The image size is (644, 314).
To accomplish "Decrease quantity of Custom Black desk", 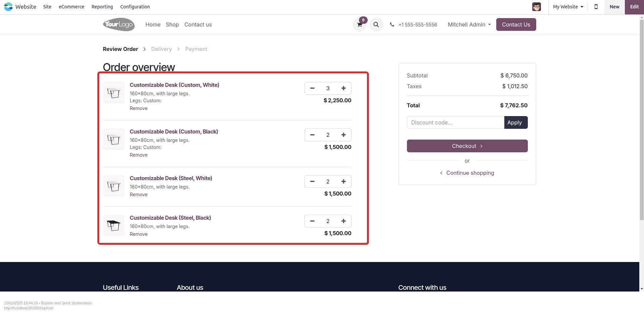I will [x=312, y=135].
